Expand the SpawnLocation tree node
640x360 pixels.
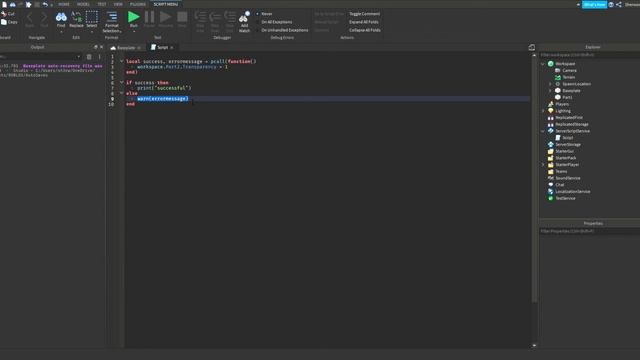coord(550,84)
